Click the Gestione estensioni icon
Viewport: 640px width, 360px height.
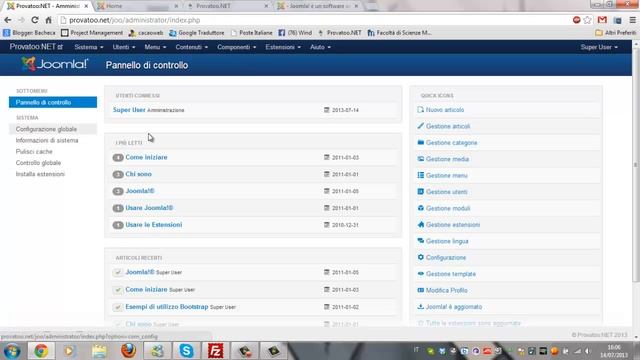click(421, 224)
